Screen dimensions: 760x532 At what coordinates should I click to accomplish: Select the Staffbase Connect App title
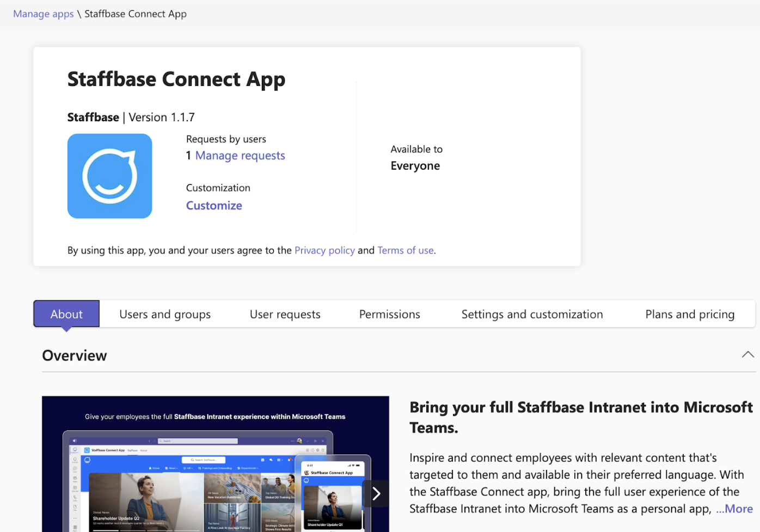pos(176,79)
